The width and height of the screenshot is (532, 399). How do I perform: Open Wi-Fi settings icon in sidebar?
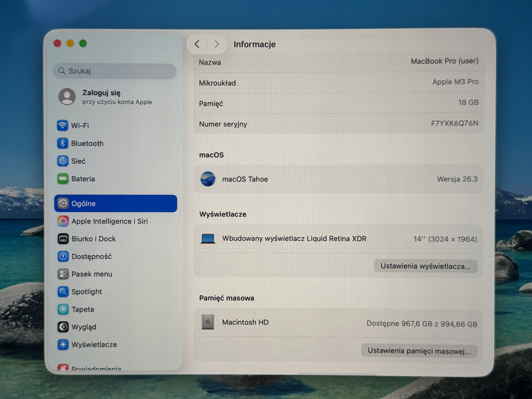point(62,125)
